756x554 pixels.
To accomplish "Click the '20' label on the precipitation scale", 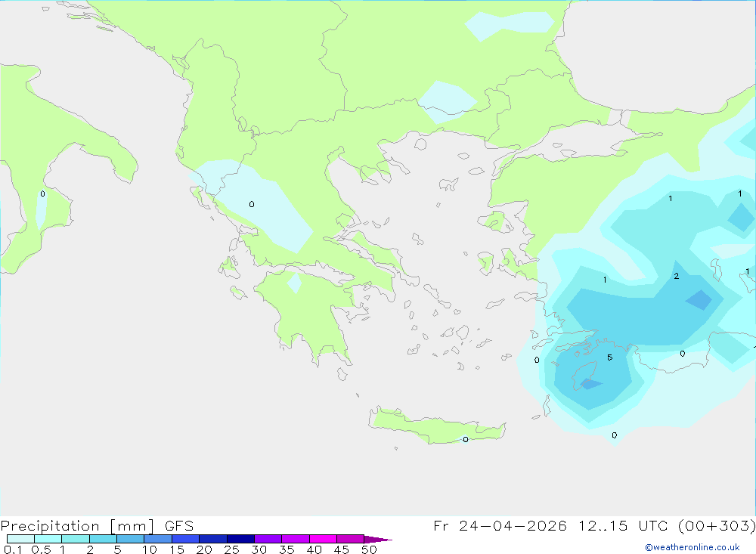I will (x=204, y=549).
